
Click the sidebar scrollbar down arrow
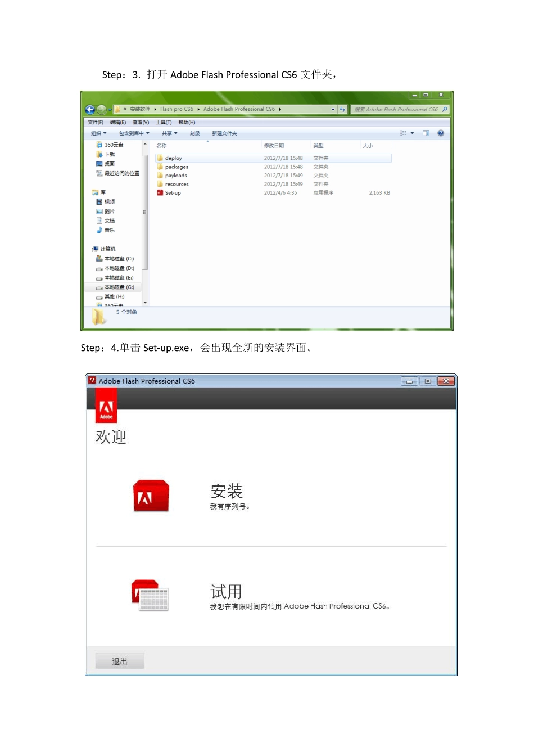(145, 303)
